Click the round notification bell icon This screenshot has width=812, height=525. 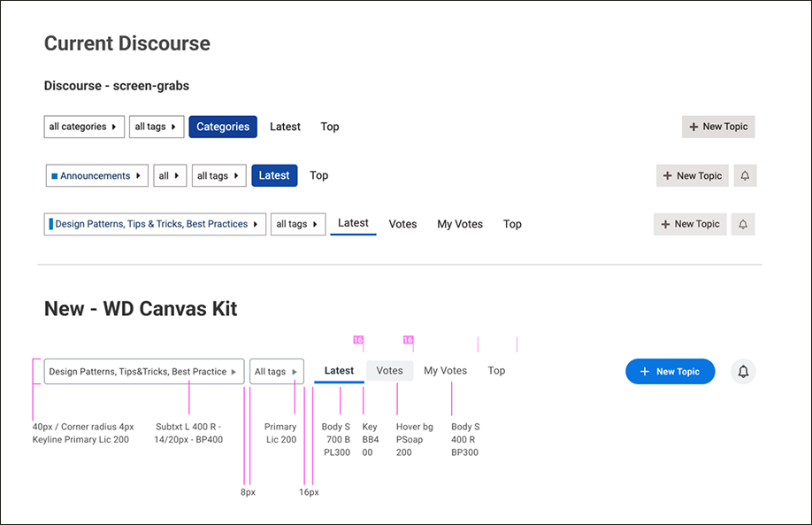[743, 372]
